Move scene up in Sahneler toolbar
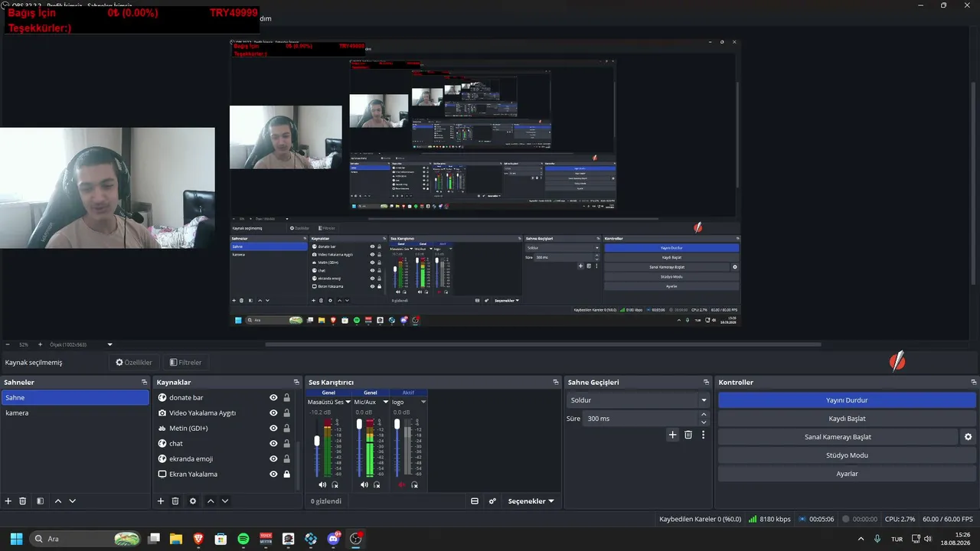 coord(57,501)
